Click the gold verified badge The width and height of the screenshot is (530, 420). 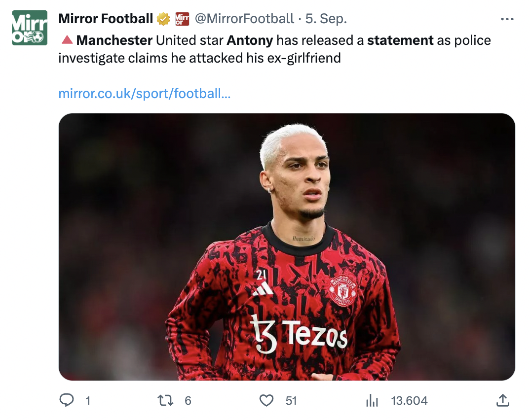click(x=163, y=19)
